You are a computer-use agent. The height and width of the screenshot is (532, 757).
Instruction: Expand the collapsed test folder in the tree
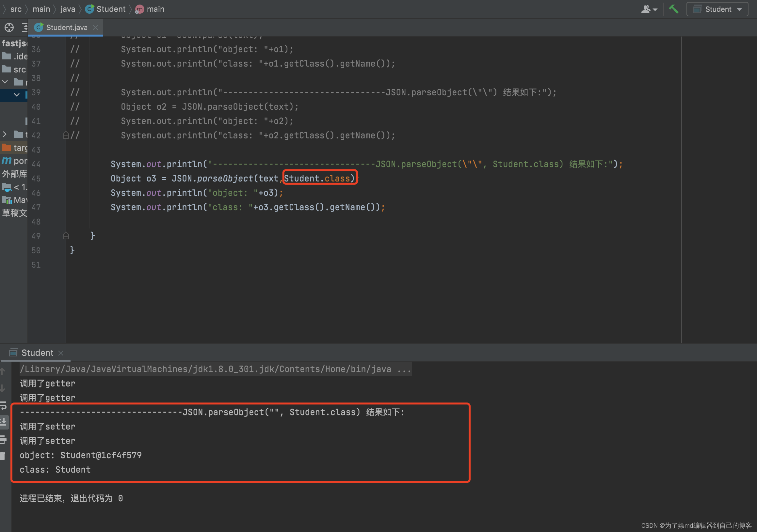click(x=5, y=134)
